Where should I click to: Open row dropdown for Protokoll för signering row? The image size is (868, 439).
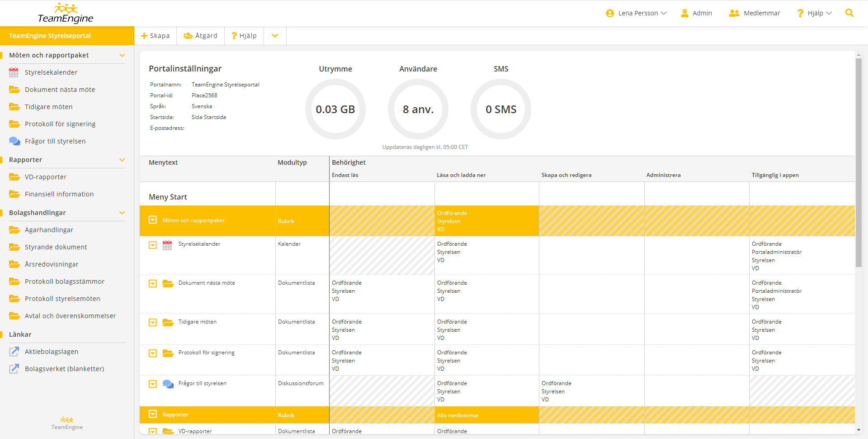[153, 353]
